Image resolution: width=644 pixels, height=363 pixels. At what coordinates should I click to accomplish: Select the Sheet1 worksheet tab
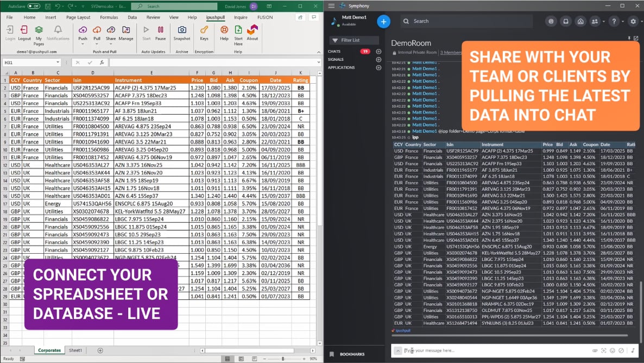coord(75,351)
